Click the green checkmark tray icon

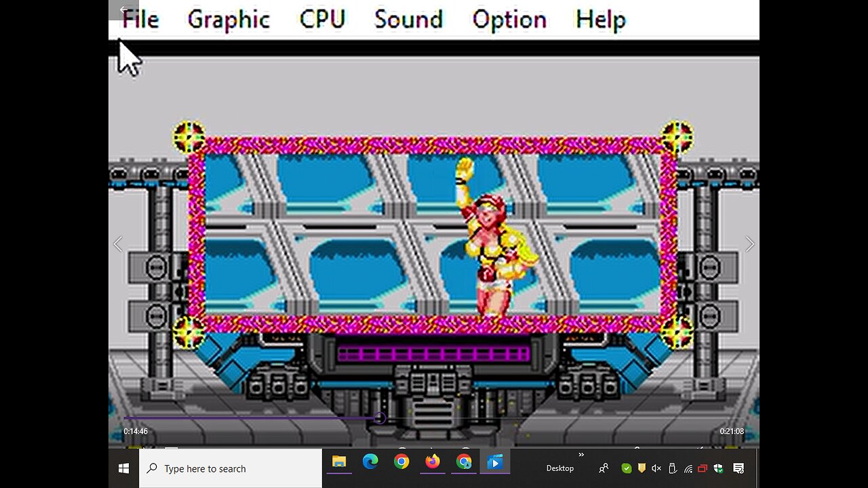[627, 468]
